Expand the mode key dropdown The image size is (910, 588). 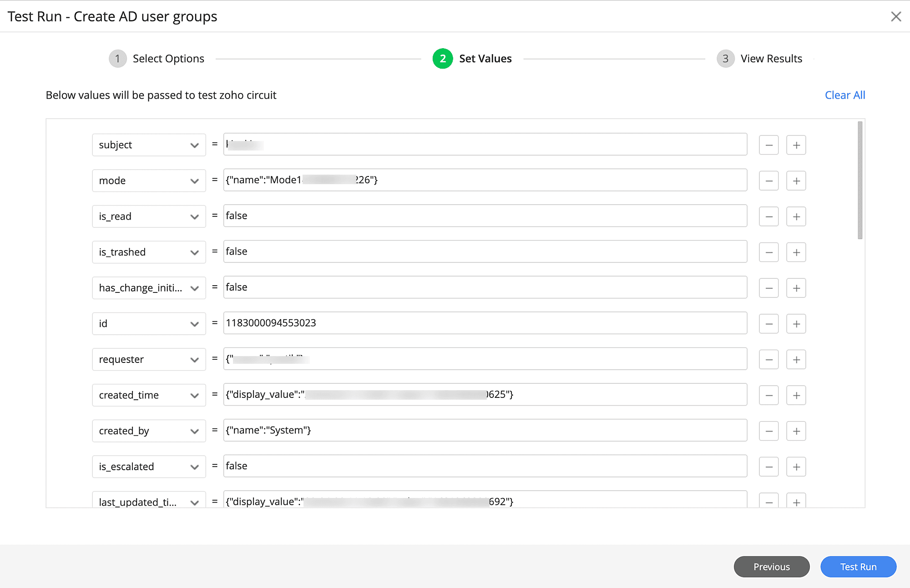[149, 181]
